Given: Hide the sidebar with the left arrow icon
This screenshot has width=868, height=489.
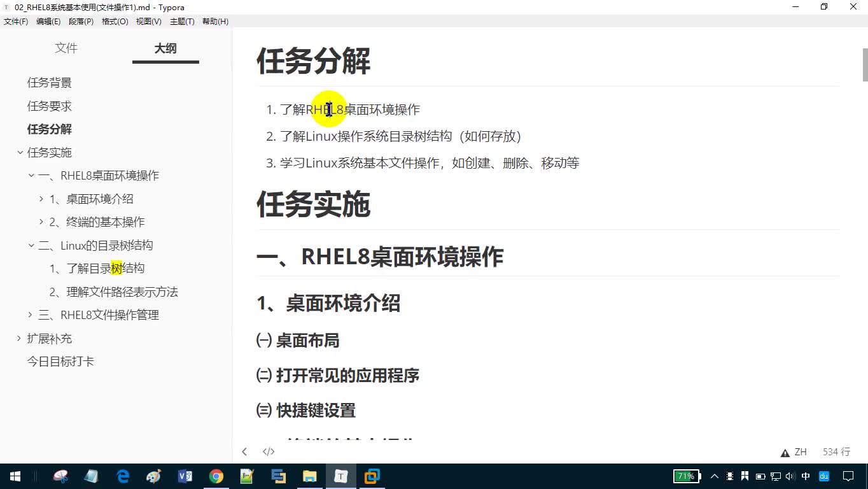Looking at the screenshot, I should (x=244, y=451).
